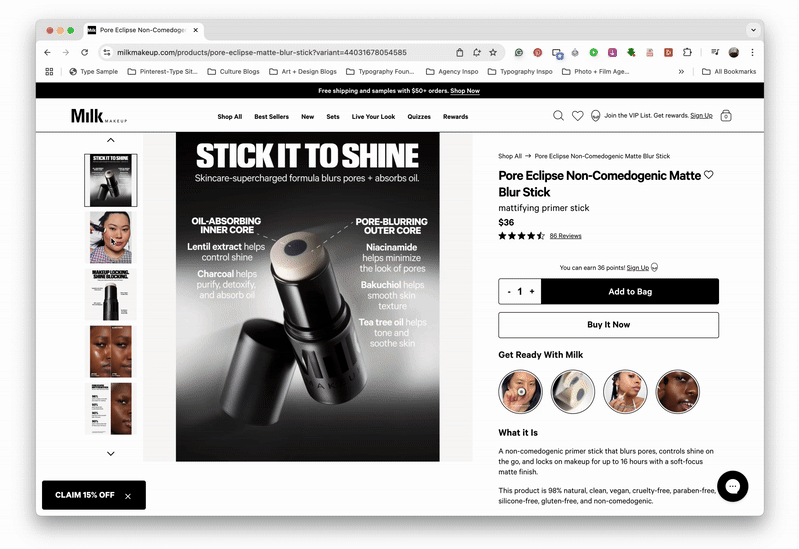The width and height of the screenshot is (799, 549).
Task: Open the Typography Foun... bookmarks folder
Action: (380, 72)
